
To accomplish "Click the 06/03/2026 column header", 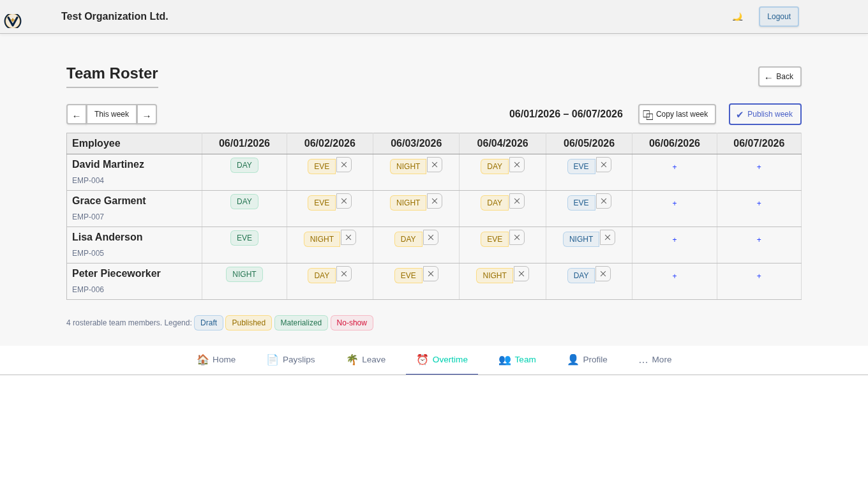I will pos(416,144).
